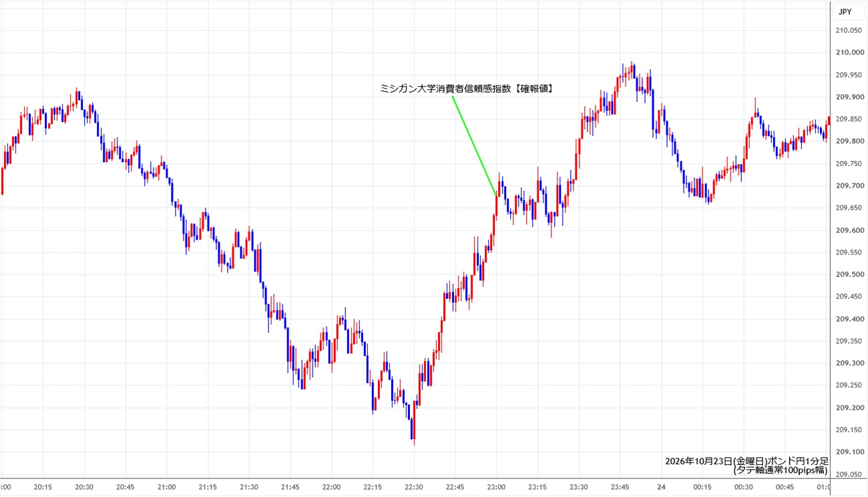Click the 209.550 price label

848,252
